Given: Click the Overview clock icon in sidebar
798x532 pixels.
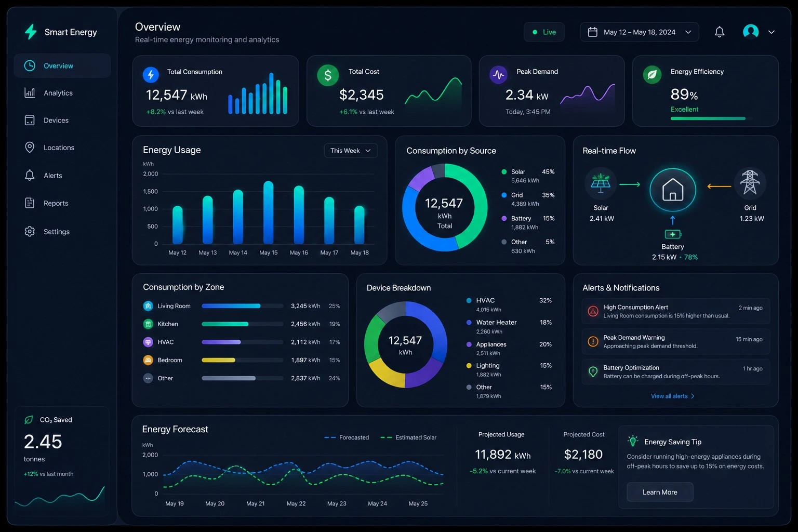Looking at the screenshot, I should point(30,65).
